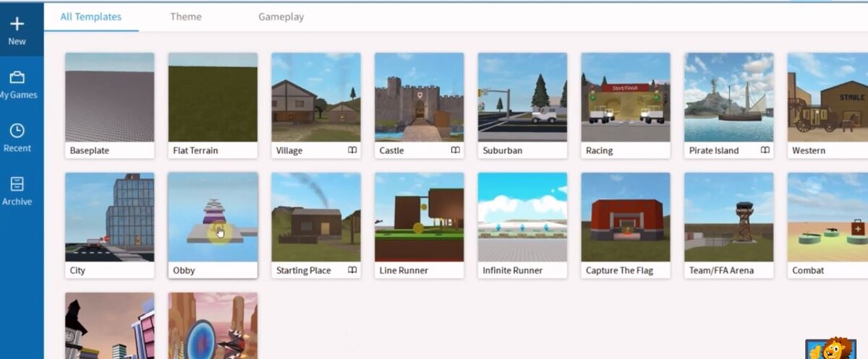Click the Obby label text

184,271
